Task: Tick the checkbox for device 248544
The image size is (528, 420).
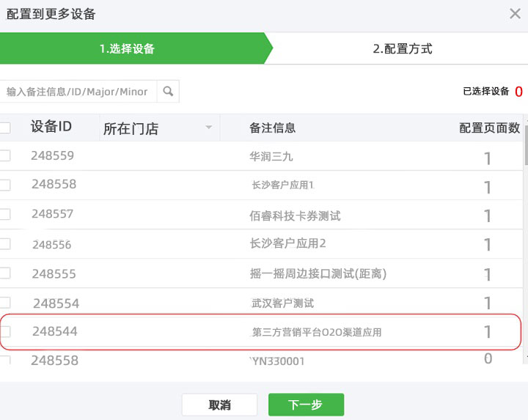Action: [5, 331]
